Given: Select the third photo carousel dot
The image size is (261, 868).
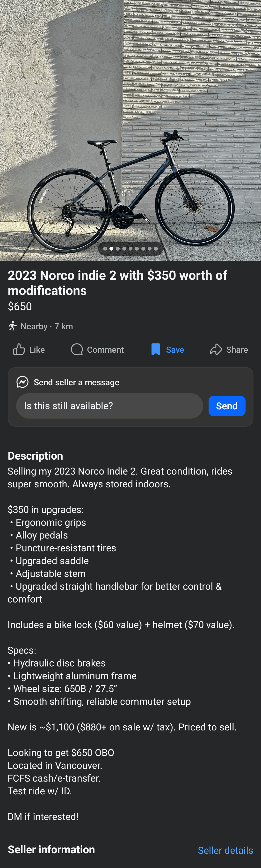Looking at the screenshot, I should coord(118,249).
